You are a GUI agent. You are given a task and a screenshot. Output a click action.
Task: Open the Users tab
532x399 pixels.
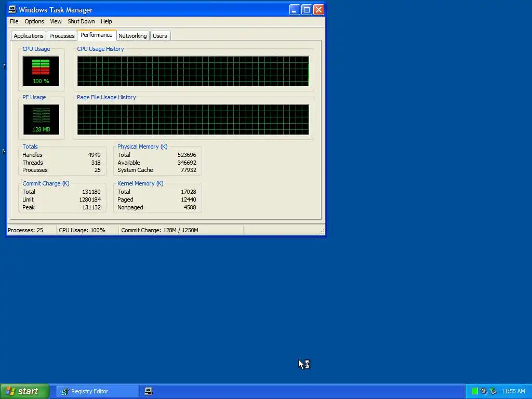click(160, 36)
